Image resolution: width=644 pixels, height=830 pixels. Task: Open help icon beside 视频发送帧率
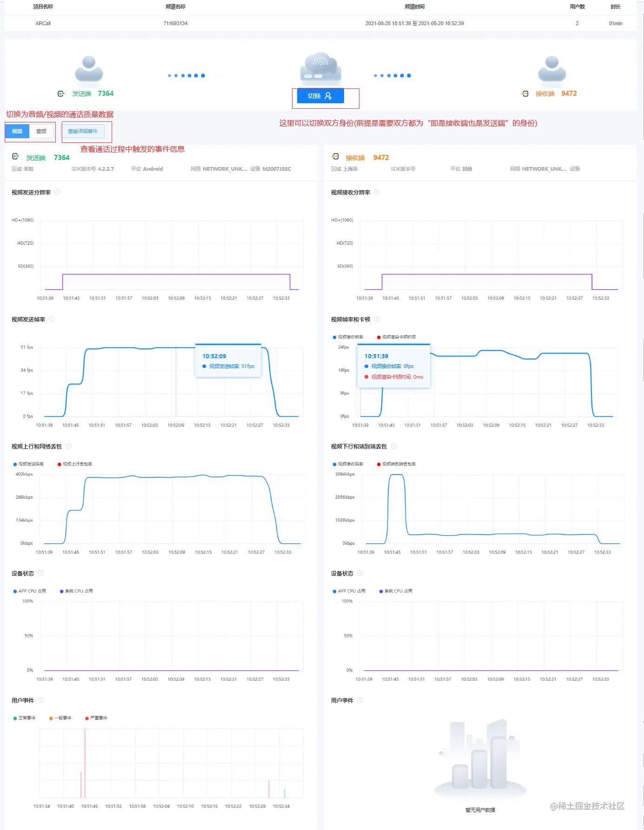click(x=52, y=319)
